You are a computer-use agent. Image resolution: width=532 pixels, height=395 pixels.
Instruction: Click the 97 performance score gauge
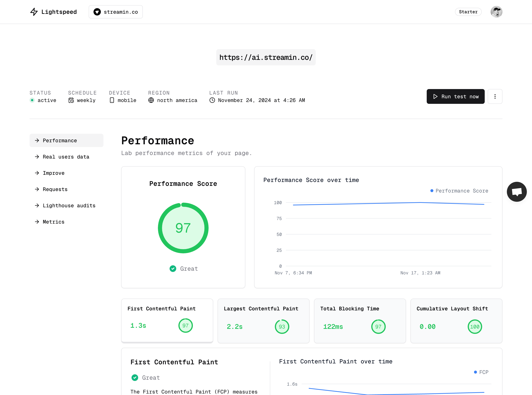[183, 228]
